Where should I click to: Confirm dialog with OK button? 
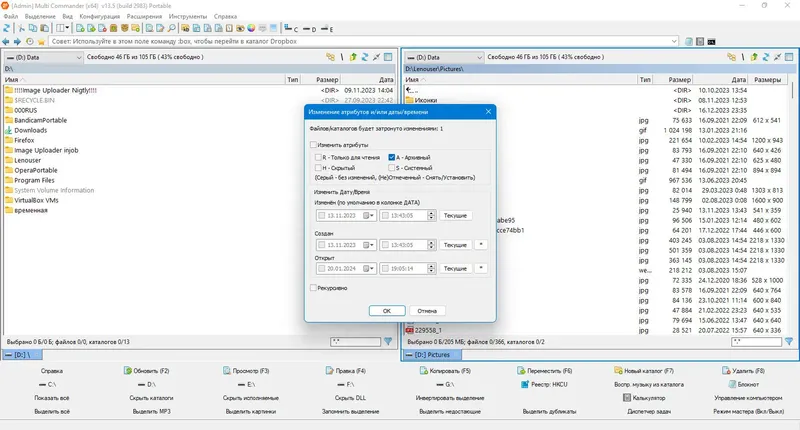(x=387, y=311)
